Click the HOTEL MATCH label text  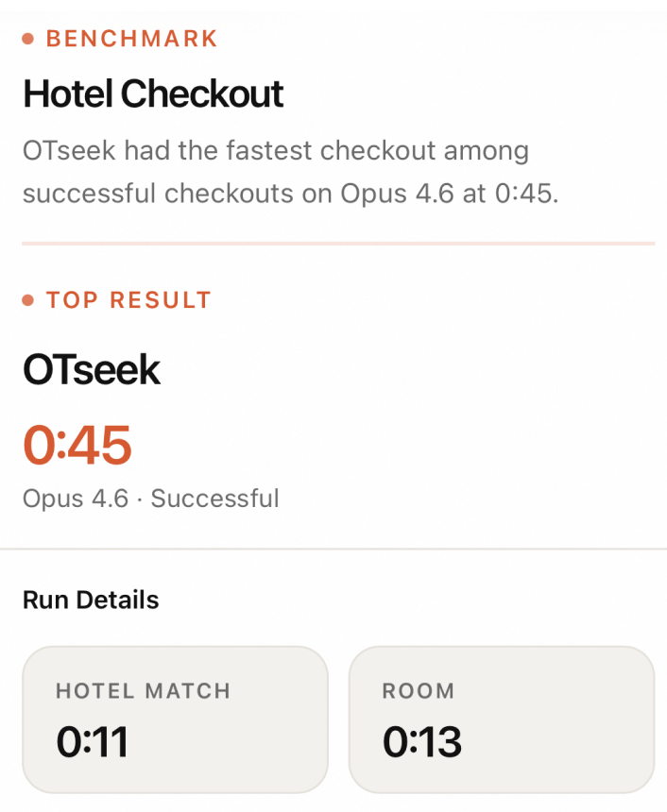[143, 691]
